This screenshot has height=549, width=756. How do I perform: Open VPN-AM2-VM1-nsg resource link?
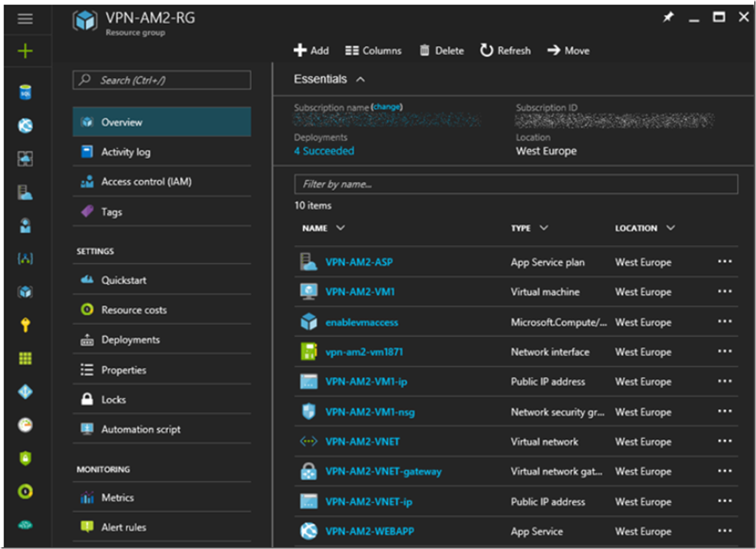point(370,412)
